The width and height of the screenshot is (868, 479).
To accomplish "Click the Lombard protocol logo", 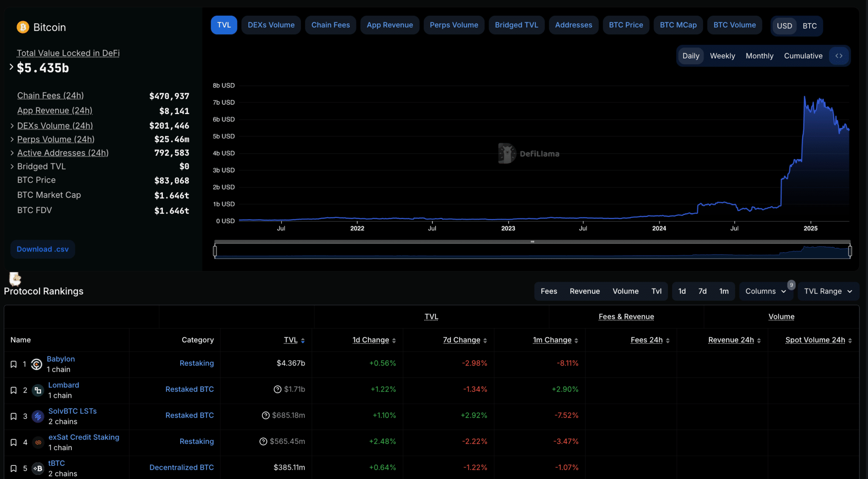I will [38, 390].
